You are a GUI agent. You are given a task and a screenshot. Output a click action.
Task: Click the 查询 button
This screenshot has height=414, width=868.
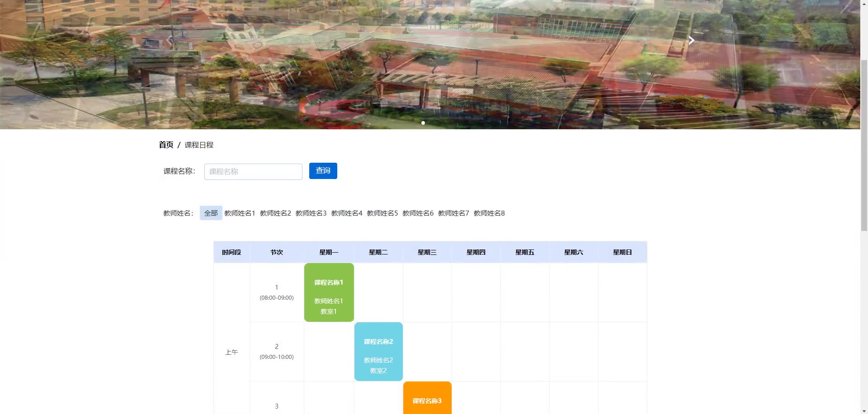[x=323, y=171]
